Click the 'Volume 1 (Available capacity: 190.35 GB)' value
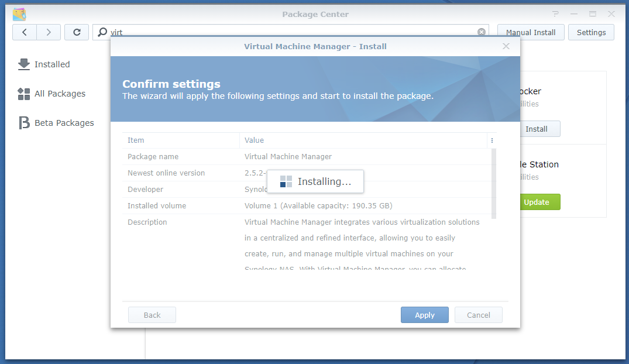Screen dimensions: 629x364 (x=318, y=206)
